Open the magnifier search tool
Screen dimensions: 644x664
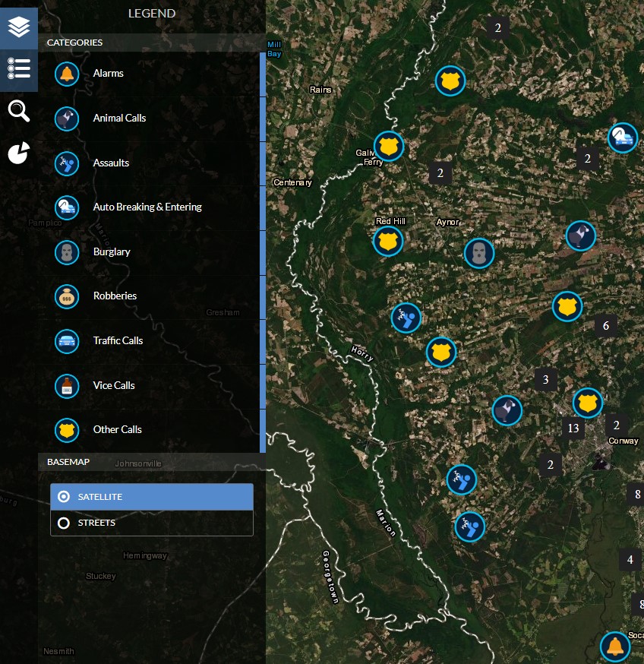pos(19,111)
